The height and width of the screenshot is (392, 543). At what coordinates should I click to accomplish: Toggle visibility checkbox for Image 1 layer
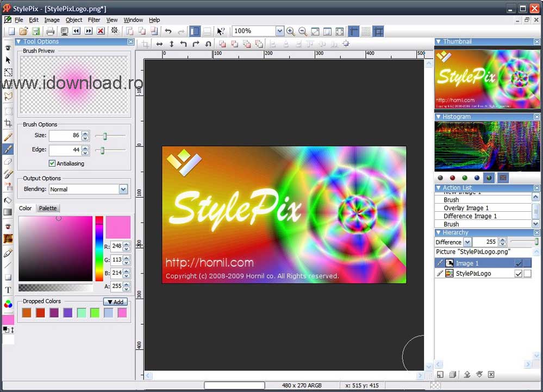click(519, 263)
